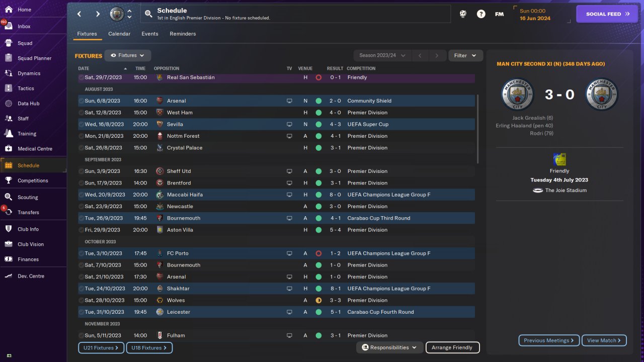Click the View Match button
Viewport: 644px width, 362px height.
click(604, 340)
